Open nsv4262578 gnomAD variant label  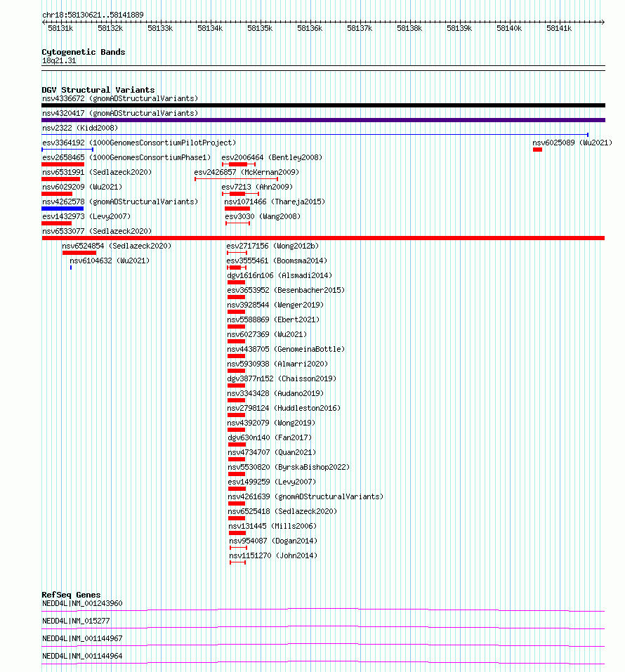[x=120, y=202]
